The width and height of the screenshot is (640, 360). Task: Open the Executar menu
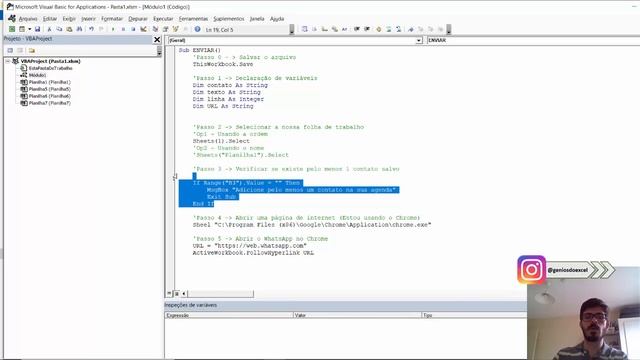(163, 19)
